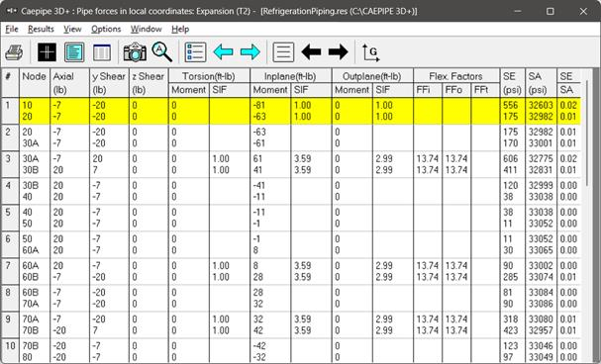
Task: Click the black right arrow button
Action: (338, 52)
